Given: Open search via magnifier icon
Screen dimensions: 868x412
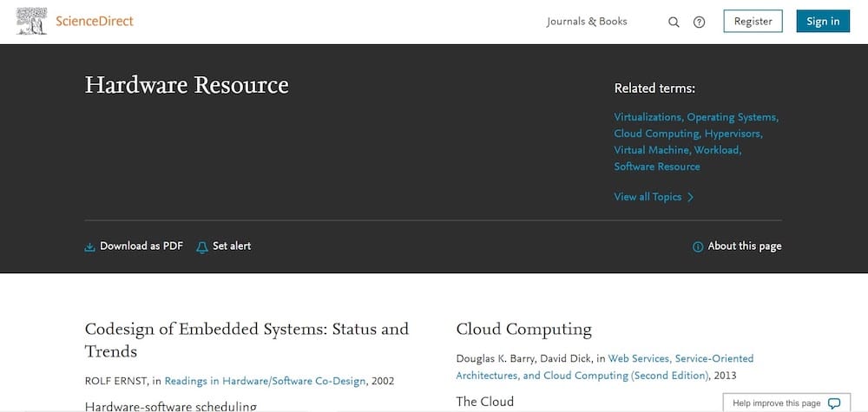Looking at the screenshot, I should pyautogui.click(x=674, y=23).
